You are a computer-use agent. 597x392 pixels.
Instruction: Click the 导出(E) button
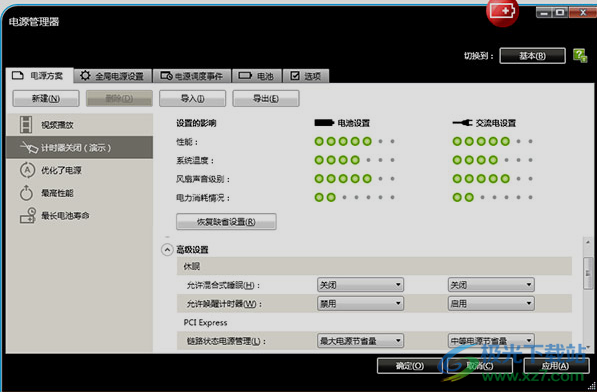pos(266,99)
